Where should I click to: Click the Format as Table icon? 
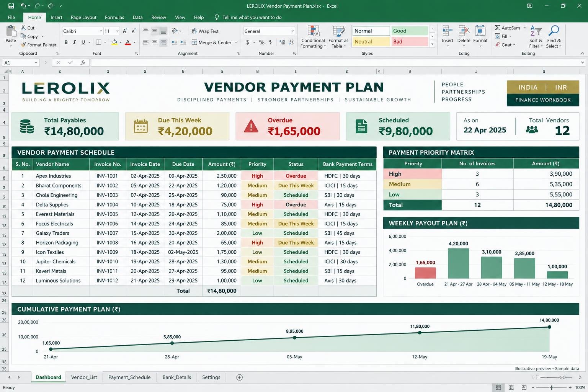click(338, 32)
